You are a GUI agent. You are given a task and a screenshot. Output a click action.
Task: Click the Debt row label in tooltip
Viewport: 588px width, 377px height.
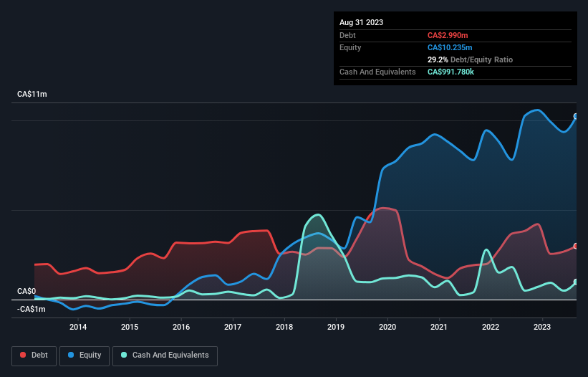[x=347, y=35]
